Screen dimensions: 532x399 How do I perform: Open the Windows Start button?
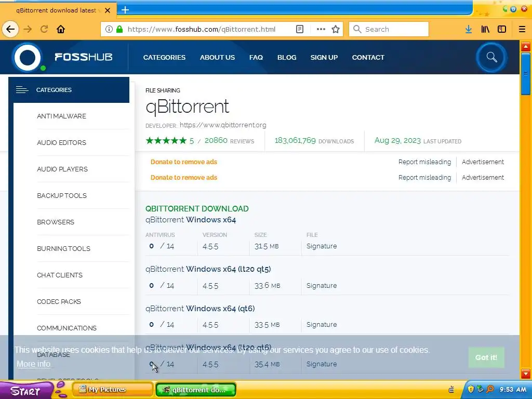pos(26,390)
